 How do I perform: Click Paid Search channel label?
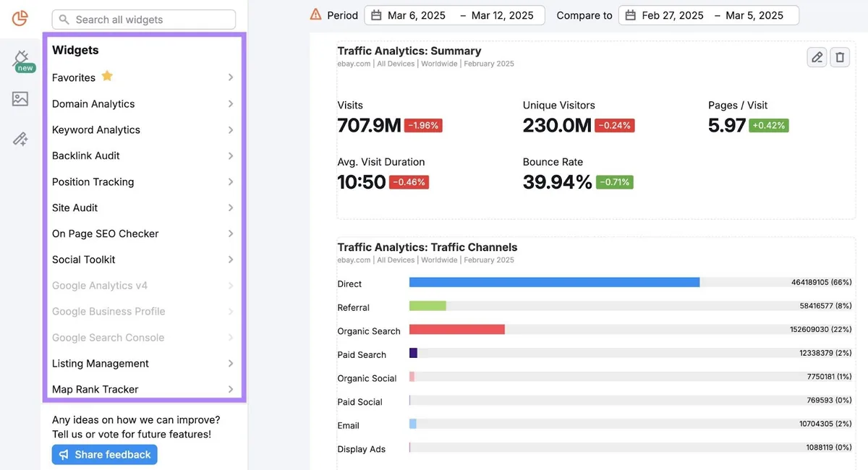click(x=362, y=354)
